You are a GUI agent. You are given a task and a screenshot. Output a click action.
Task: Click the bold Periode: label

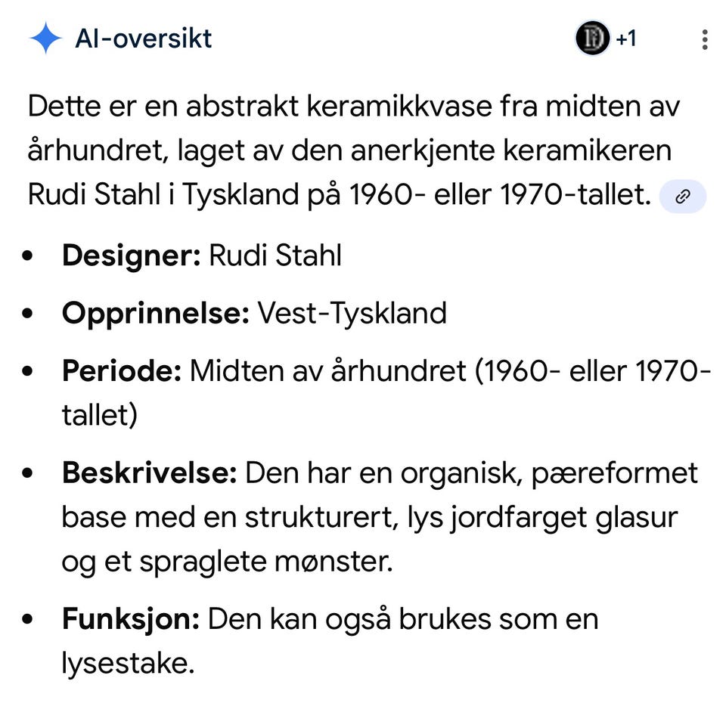121,370
